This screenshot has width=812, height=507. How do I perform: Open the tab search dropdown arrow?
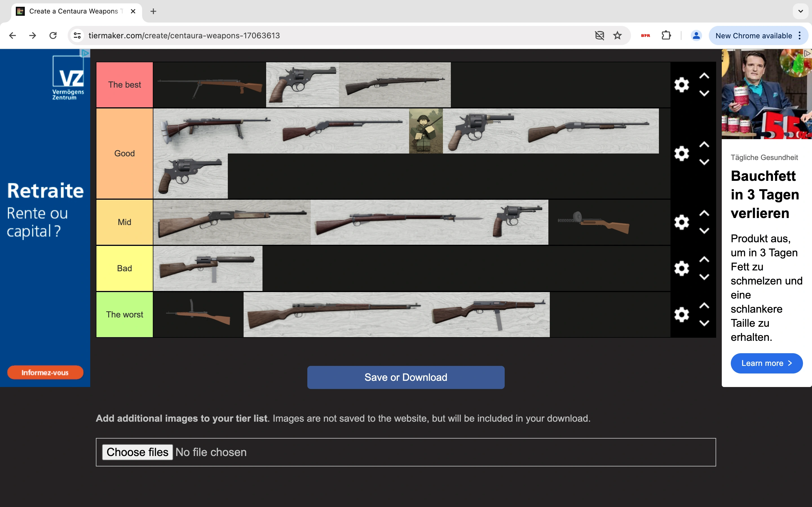pos(801,11)
